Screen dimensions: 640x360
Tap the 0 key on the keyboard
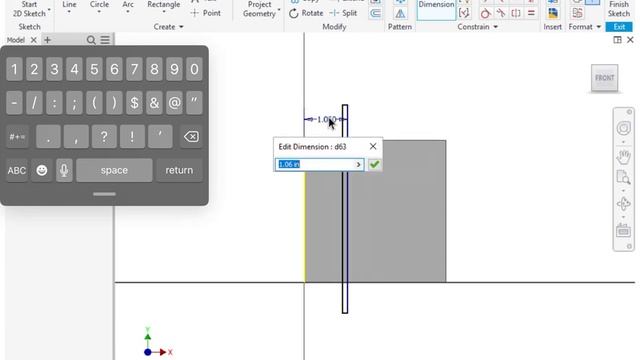pyautogui.click(x=194, y=69)
